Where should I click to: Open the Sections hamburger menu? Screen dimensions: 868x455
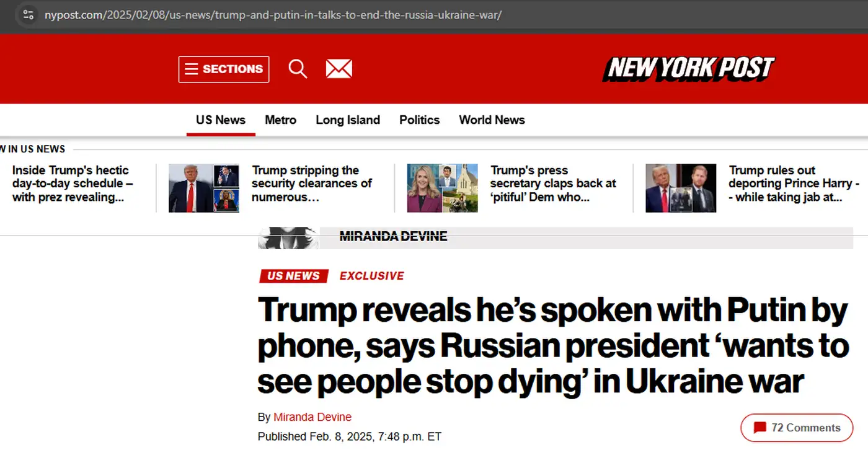tap(224, 69)
